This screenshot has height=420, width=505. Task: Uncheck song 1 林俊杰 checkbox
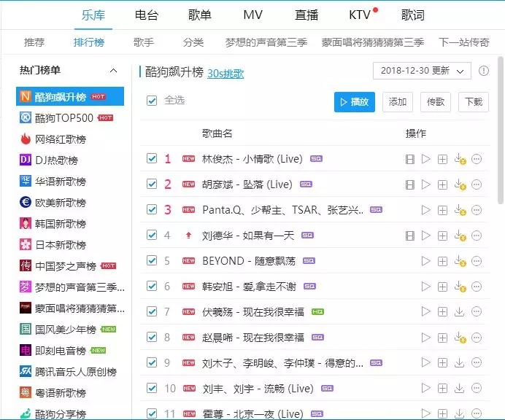pyautogui.click(x=152, y=158)
